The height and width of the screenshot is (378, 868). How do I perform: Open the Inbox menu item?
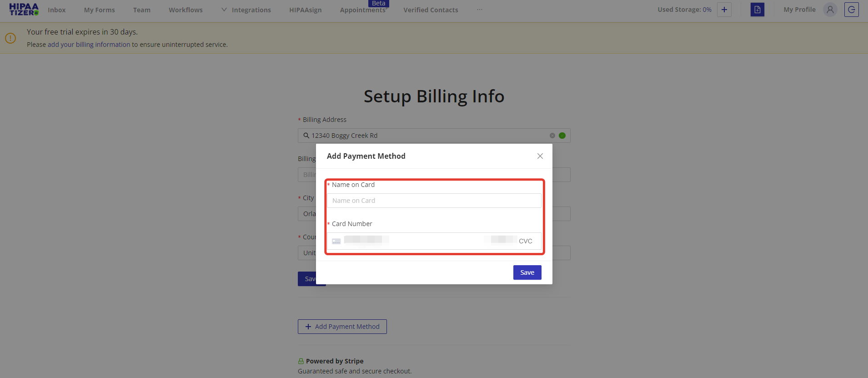tap(57, 10)
